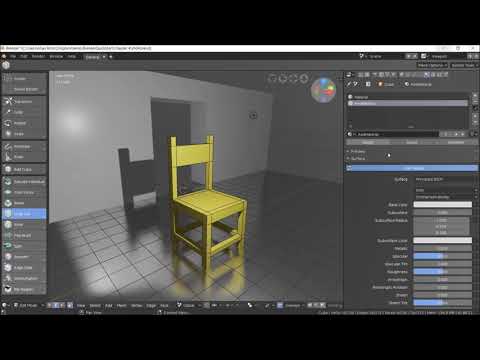Select the Smooth tool
Image resolution: width=480 pixels, height=360 pixels.
(24, 257)
